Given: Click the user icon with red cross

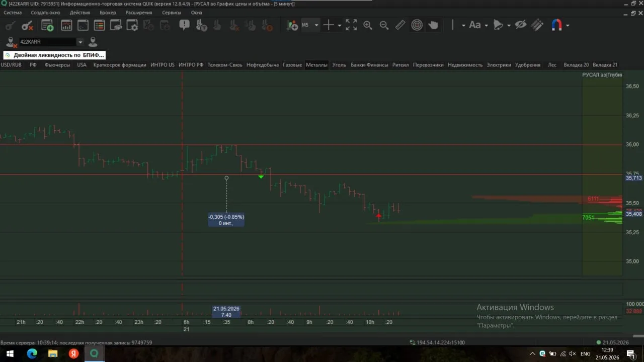Looking at the screenshot, I should [11, 42].
